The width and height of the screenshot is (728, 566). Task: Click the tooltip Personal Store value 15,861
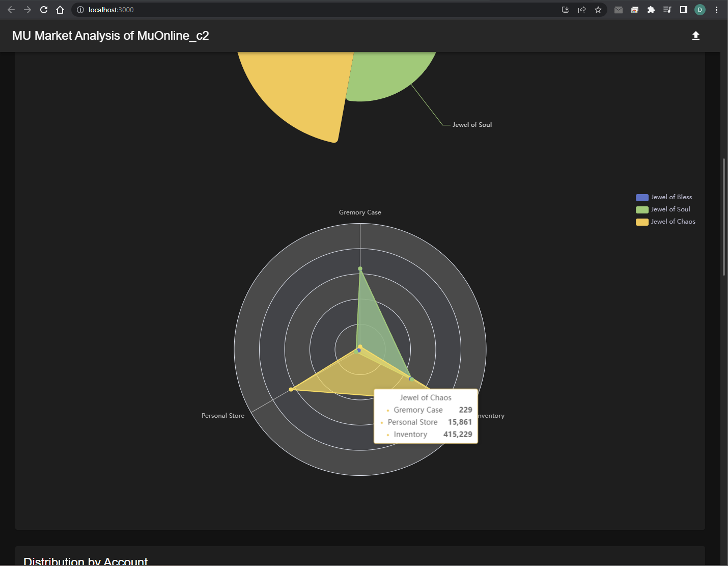click(x=460, y=422)
